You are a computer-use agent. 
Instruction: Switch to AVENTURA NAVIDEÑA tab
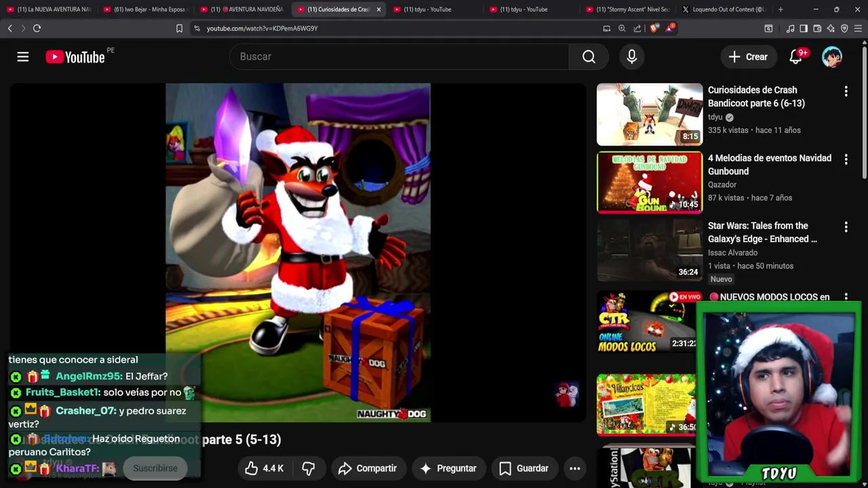(242, 9)
